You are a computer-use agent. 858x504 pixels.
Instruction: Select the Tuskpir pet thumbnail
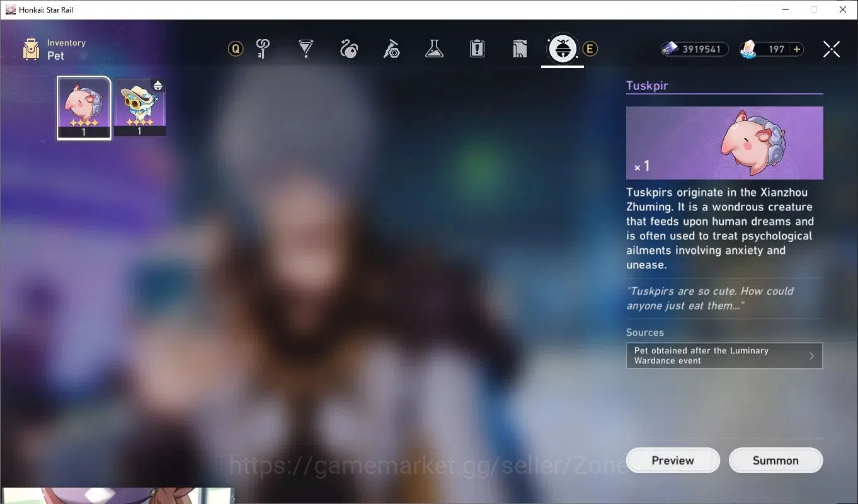(x=84, y=108)
